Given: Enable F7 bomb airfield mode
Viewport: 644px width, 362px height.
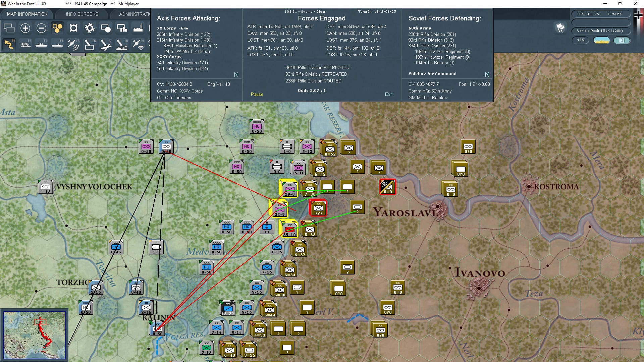Looking at the screenshot, I should (x=106, y=44).
